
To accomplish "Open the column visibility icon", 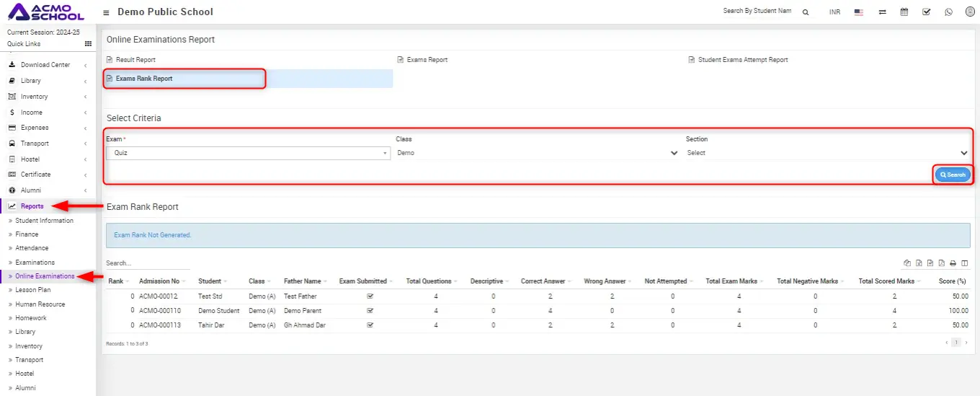I will [964, 263].
